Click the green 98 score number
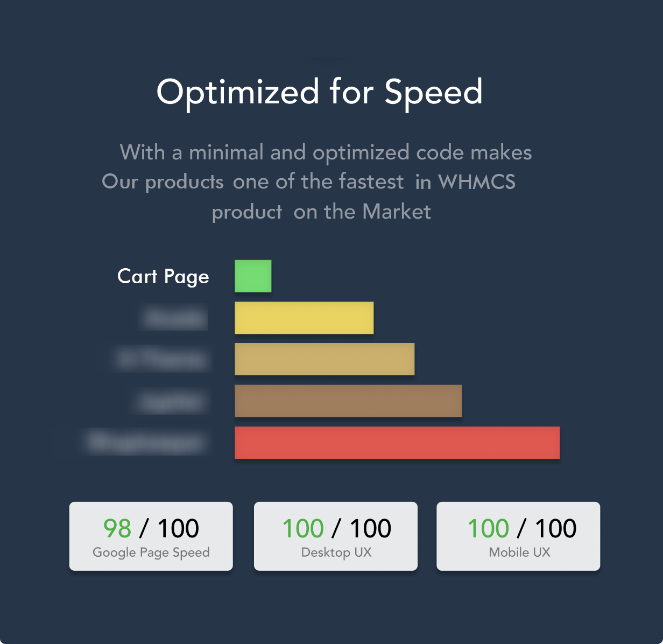 click(117, 528)
